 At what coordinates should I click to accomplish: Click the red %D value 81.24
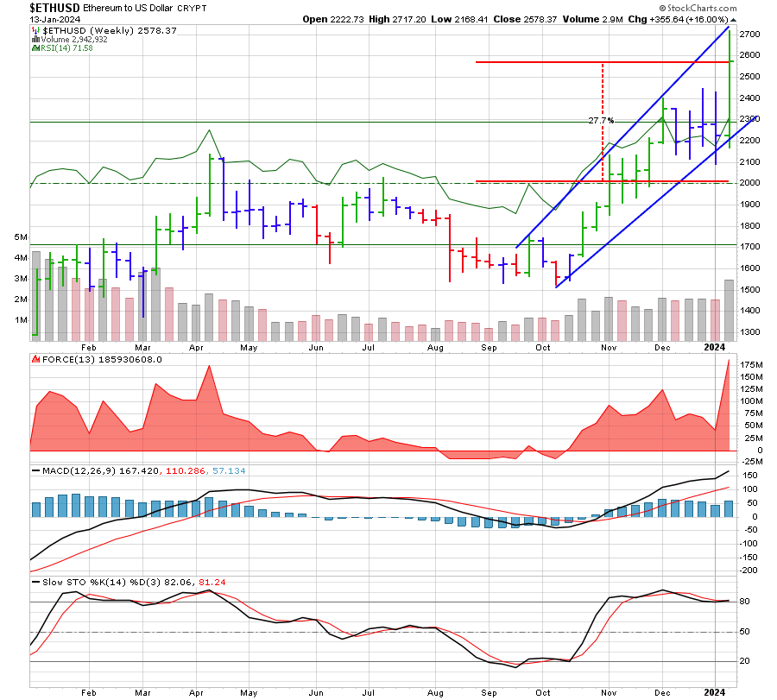(212, 582)
